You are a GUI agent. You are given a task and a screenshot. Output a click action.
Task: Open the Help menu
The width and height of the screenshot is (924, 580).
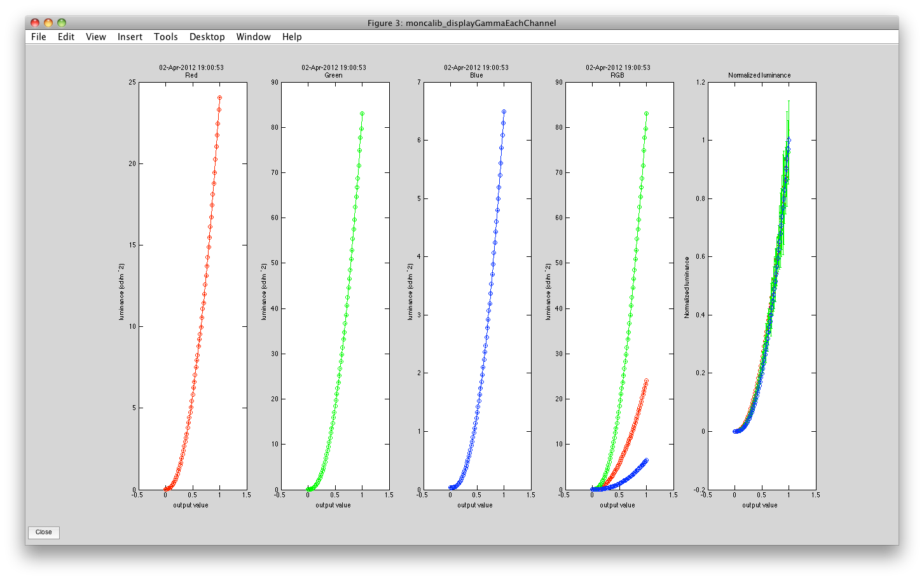click(292, 37)
